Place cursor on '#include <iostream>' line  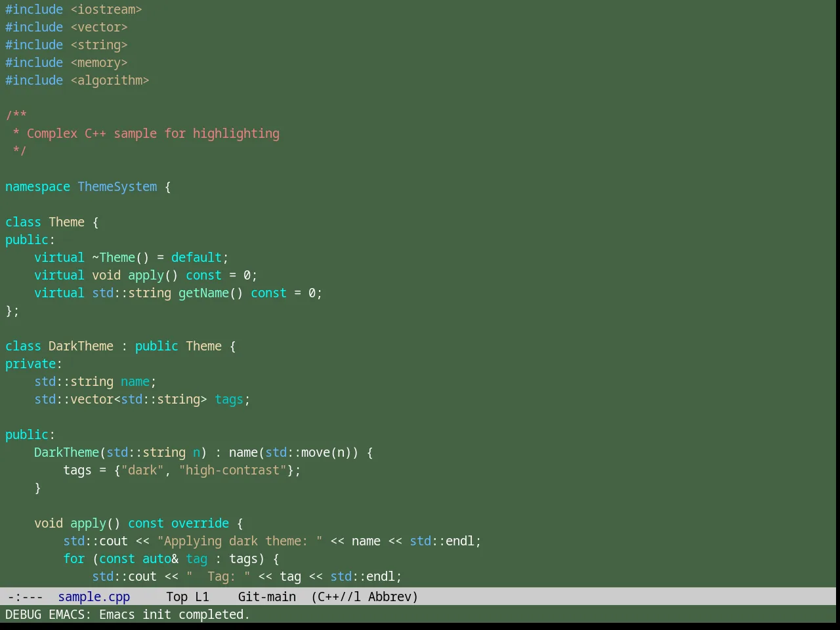73,9
